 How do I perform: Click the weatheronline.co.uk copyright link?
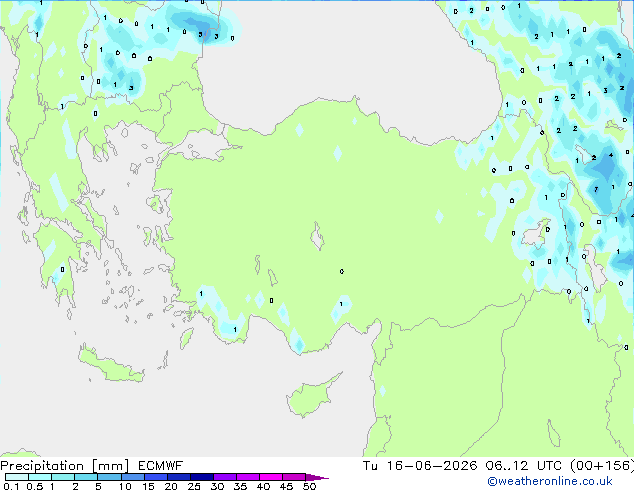point(550,481)
